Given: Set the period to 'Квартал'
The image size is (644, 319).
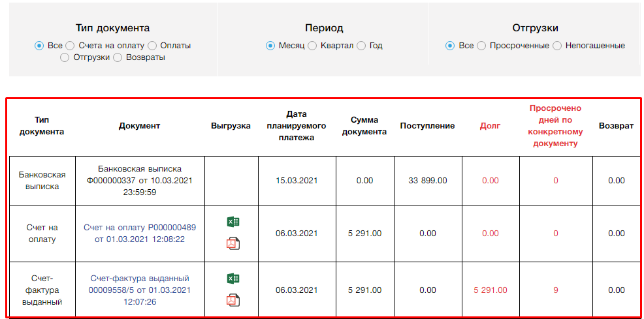Looking at the screenshot, I should (x=312, y=46).
